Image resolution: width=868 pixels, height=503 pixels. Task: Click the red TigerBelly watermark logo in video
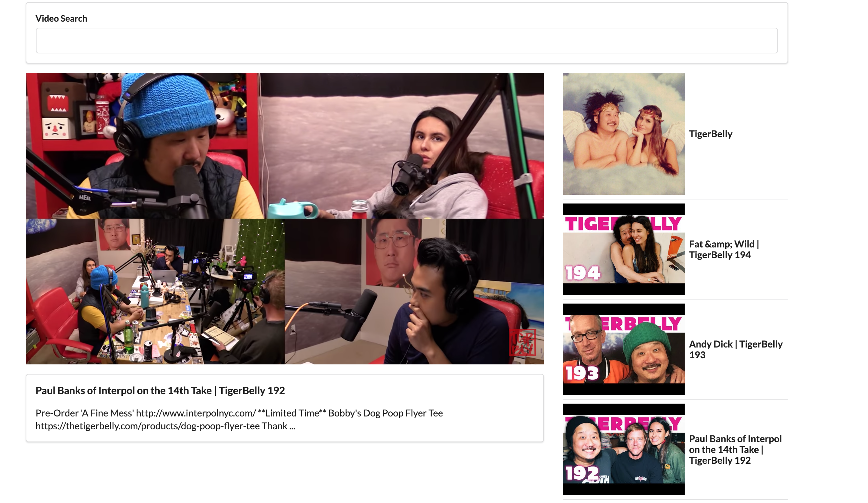(522, 342)
